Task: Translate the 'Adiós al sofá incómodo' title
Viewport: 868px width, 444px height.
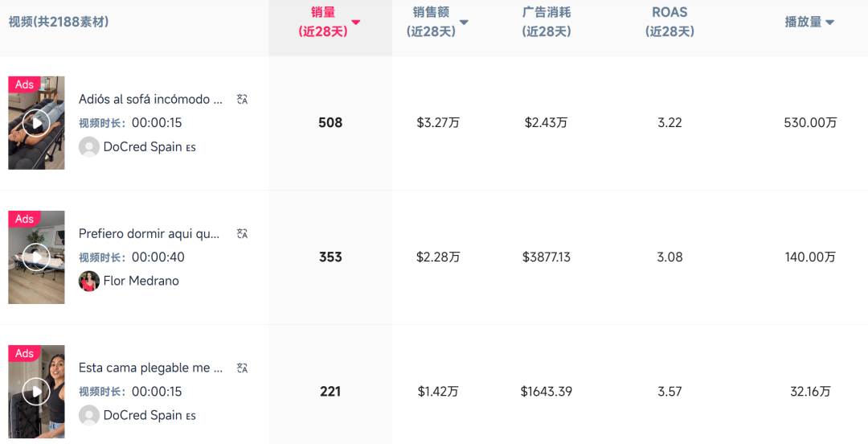Action: [x=242, y=99]
